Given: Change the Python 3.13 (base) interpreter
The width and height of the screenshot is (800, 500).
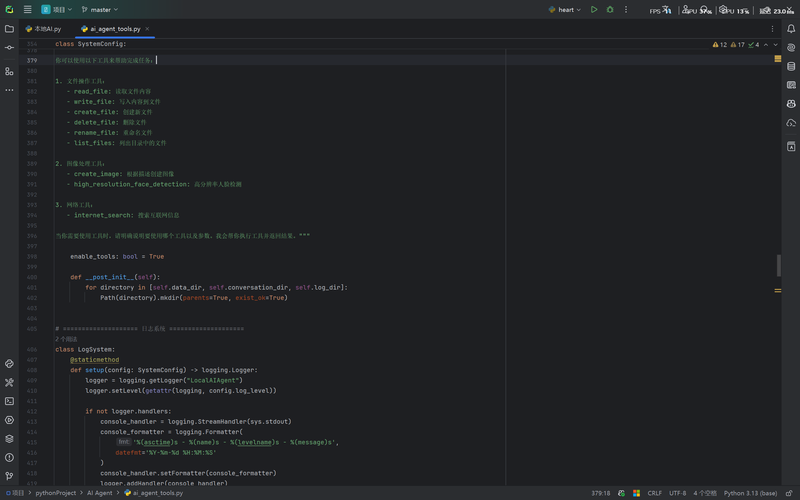Looking at the screenshot, I should coord(752,493).
